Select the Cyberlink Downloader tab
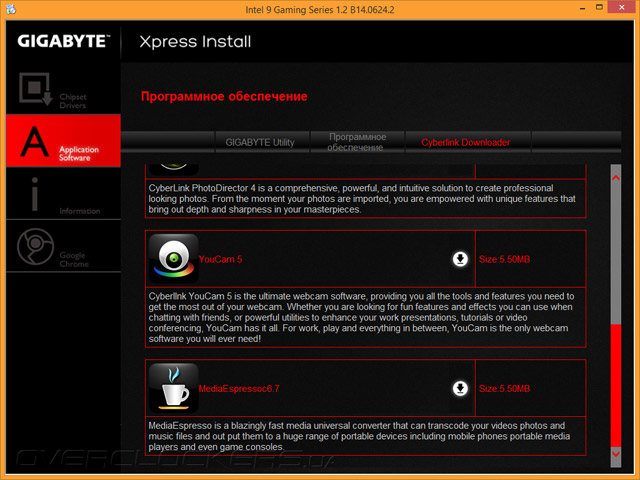Viewport: 640px width, 480px height. tap(468, 142)
